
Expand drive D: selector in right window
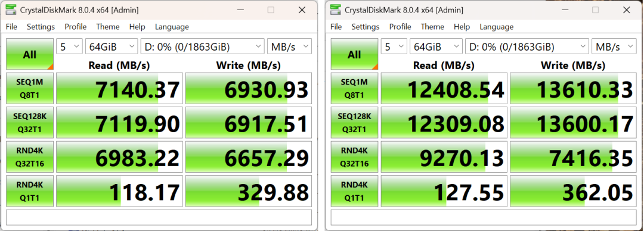pos(527,46)
